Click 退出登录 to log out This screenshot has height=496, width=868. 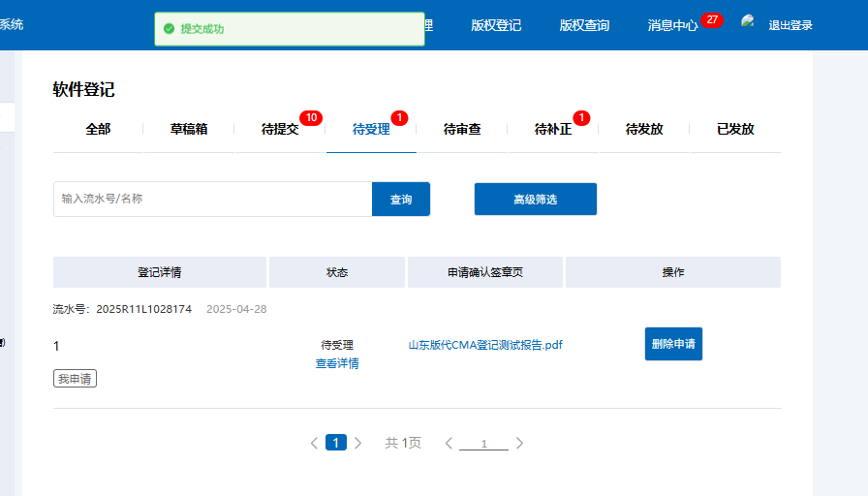[x=790, y=25]
